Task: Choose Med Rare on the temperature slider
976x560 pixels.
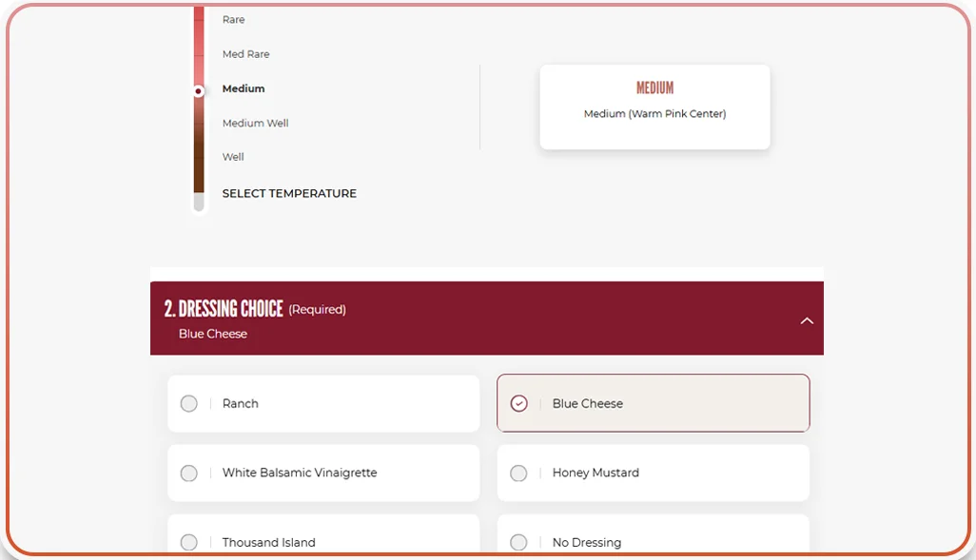Action: pyautogui.click(x=244, y=54)
